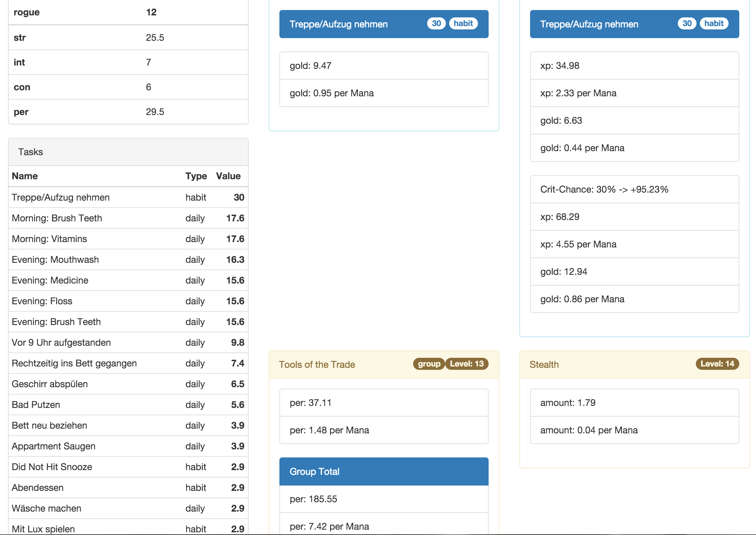Click the 'group' badge on Tools of the Trade
The image size is (756, 535).
click(429, 364)
